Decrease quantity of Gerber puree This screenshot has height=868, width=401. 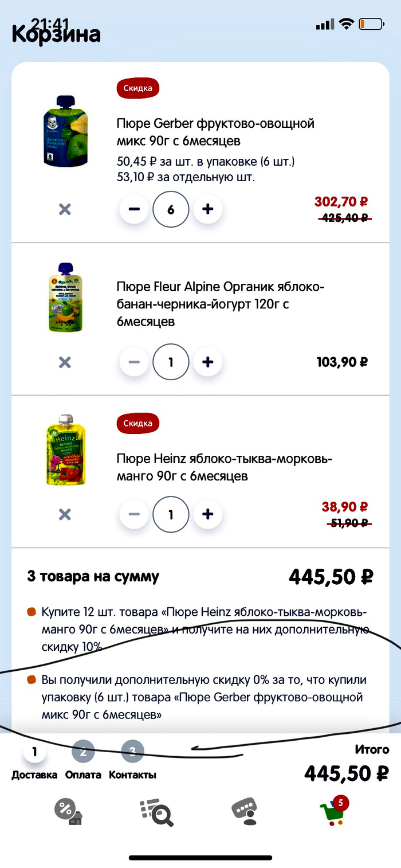pyautogui.click(x=133, y=209)
